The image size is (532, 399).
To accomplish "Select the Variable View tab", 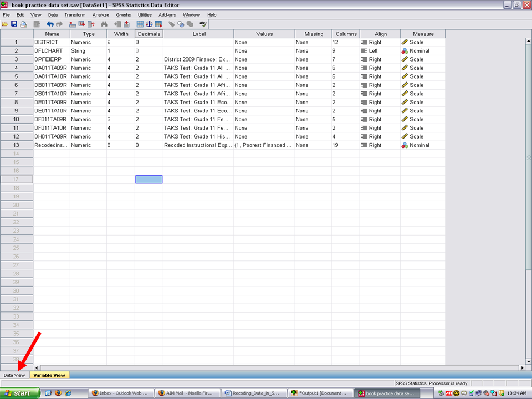I will 49,375.
